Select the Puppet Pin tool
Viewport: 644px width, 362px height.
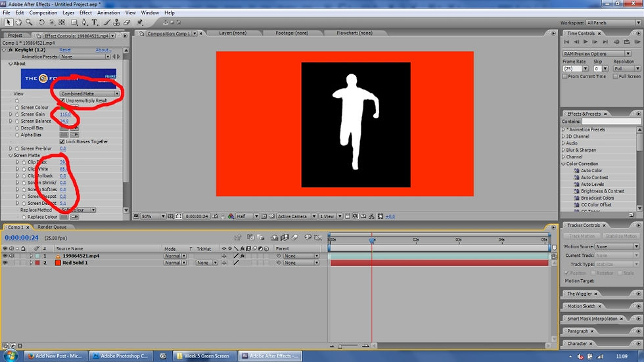[140, 22]
